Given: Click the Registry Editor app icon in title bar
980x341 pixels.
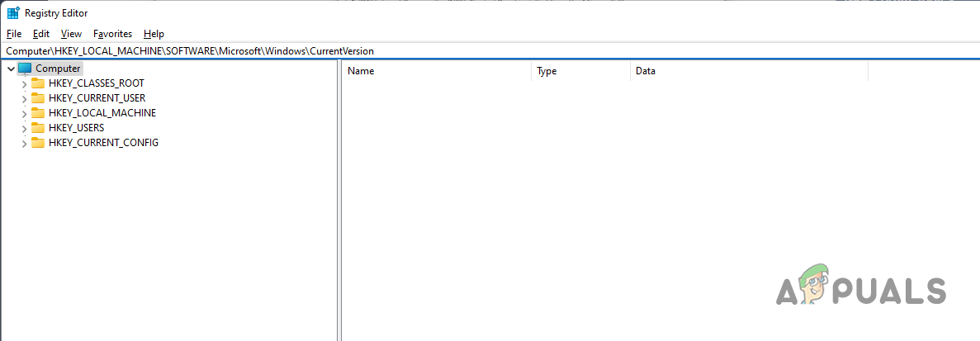Looking at the screenshot, I should click(x=12, y=13).
